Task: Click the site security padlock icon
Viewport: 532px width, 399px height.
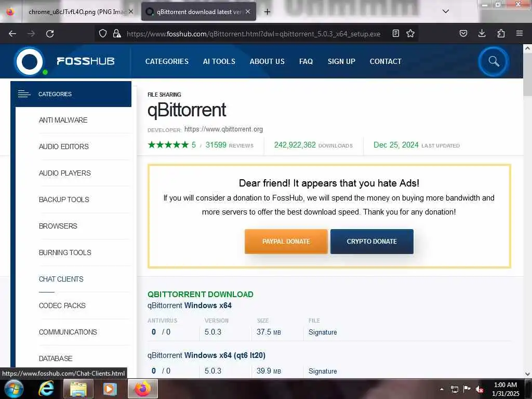Action: tap(117, 33)
